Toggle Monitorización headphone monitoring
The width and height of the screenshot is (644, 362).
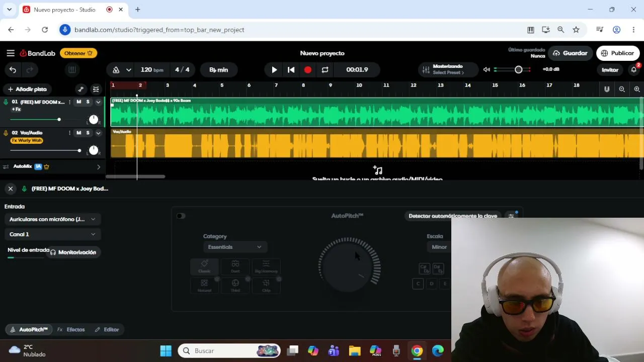tap(72, 252)
